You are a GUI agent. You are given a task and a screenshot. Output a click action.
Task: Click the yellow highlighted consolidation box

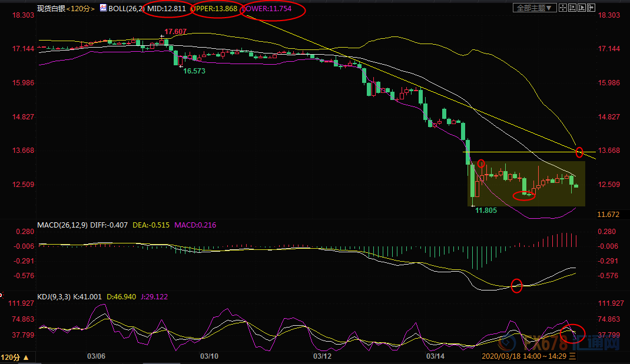point(526,183)
